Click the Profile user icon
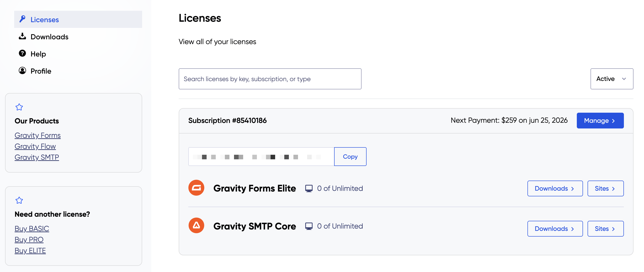 (22, 71)
